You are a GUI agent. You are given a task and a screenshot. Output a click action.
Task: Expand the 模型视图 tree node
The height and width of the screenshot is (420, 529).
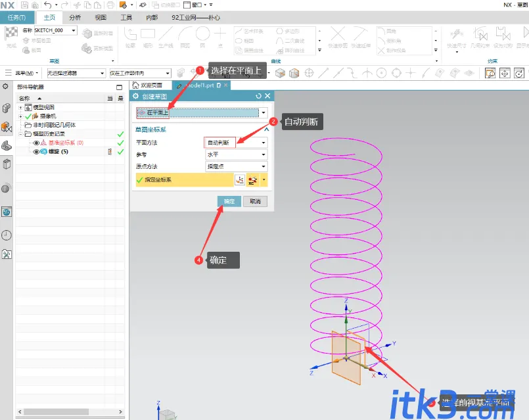click(20, 108)
